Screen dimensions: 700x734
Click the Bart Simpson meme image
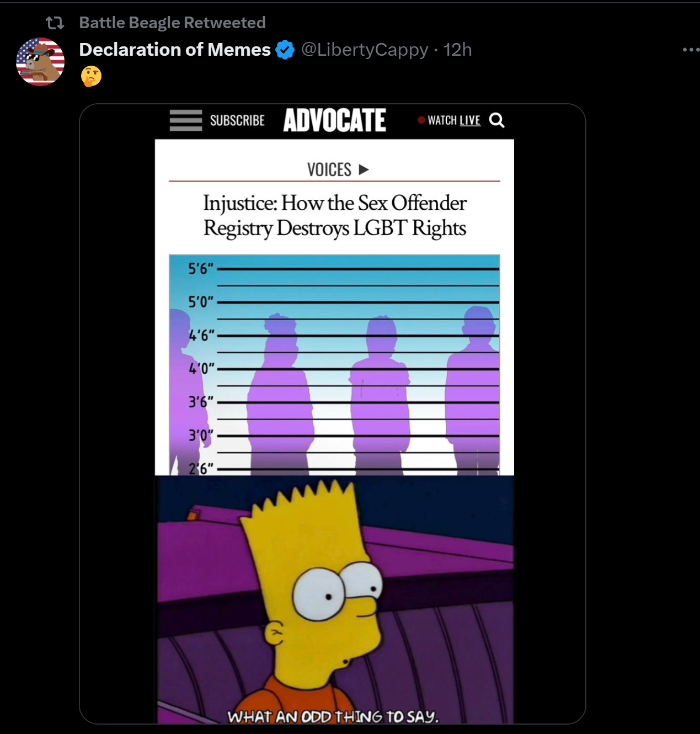click(334, 599)
